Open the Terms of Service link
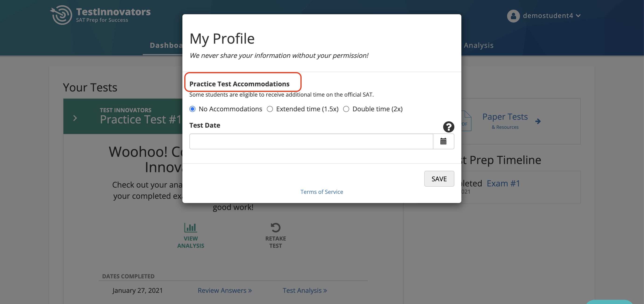 coord(321,192)
